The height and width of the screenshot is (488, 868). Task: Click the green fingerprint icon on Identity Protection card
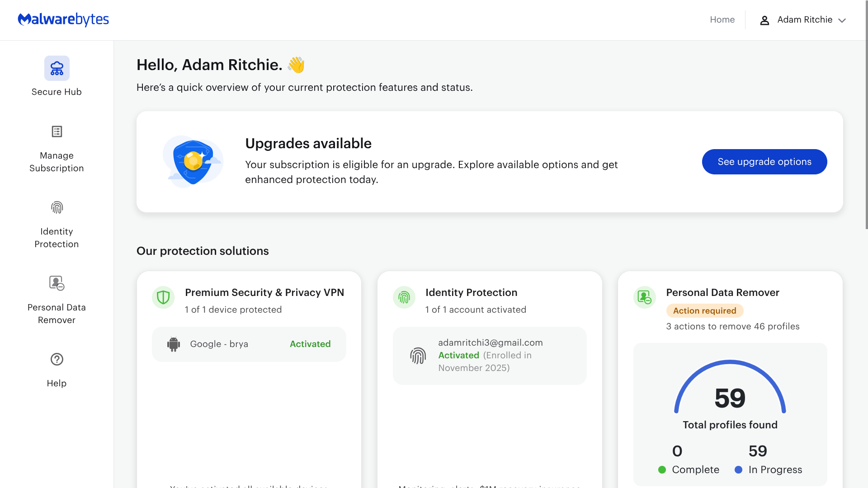(x=404, y=297)
